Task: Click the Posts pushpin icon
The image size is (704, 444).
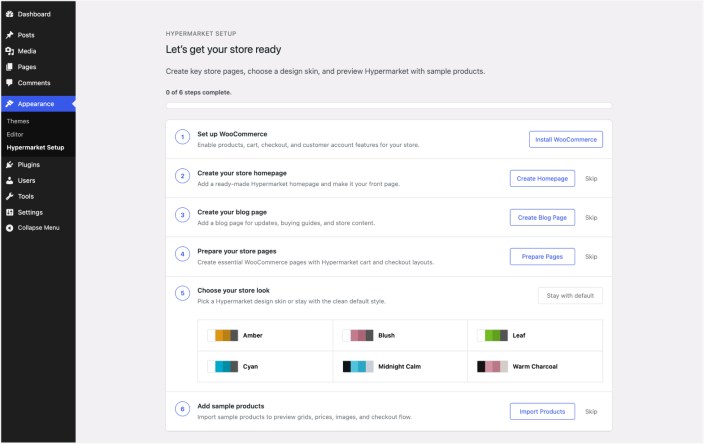Action: pos(9,35)
